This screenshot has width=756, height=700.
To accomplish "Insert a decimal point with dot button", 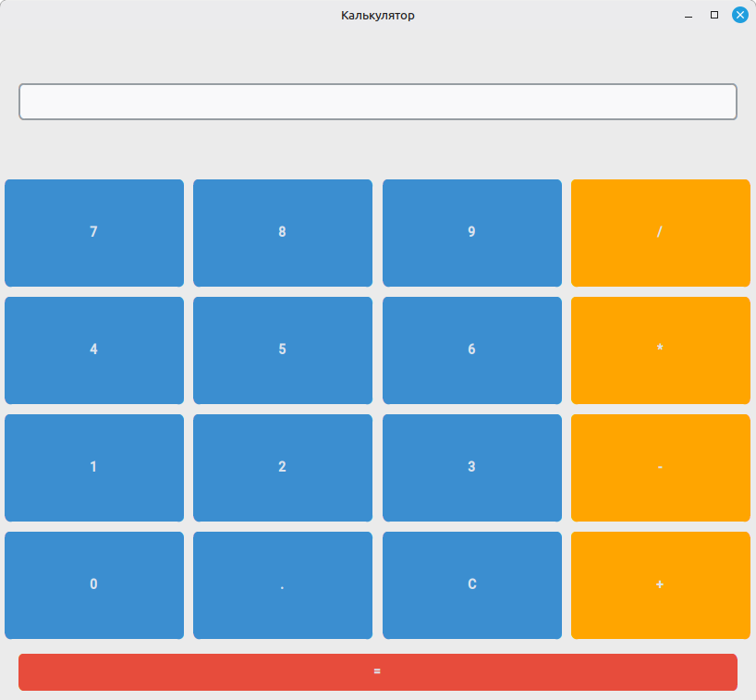I will (283, 585).
